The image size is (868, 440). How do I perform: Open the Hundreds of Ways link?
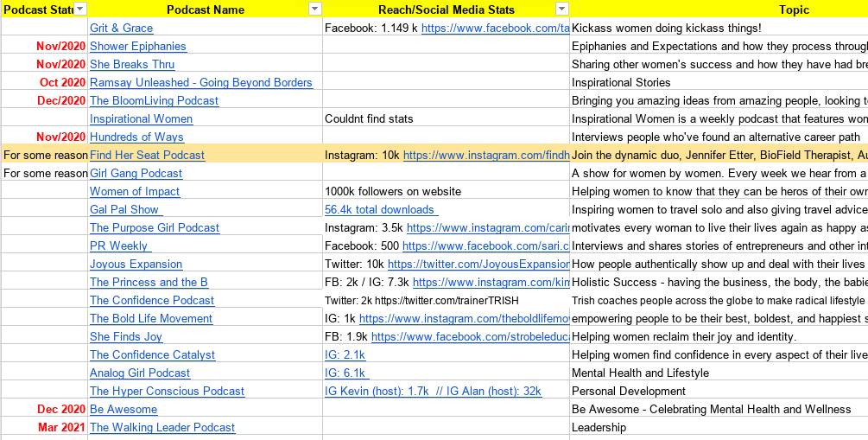pyautogui.click(x=136, y=137)
